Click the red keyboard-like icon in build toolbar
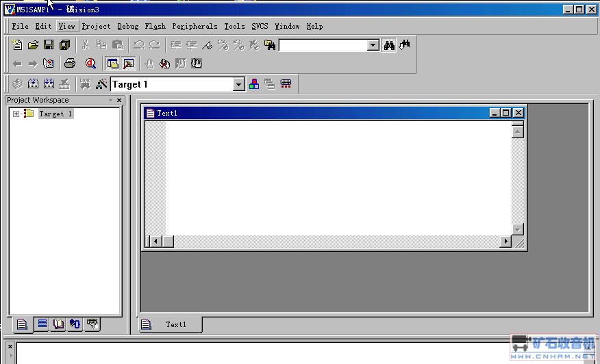This screenshot has width=600, height=364. [286, 83]
